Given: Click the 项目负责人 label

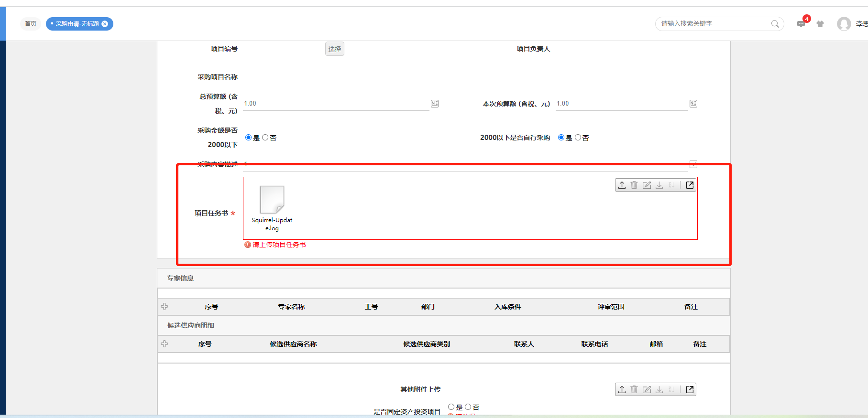Looking at the screenshot, I should [x=533, y=49].
